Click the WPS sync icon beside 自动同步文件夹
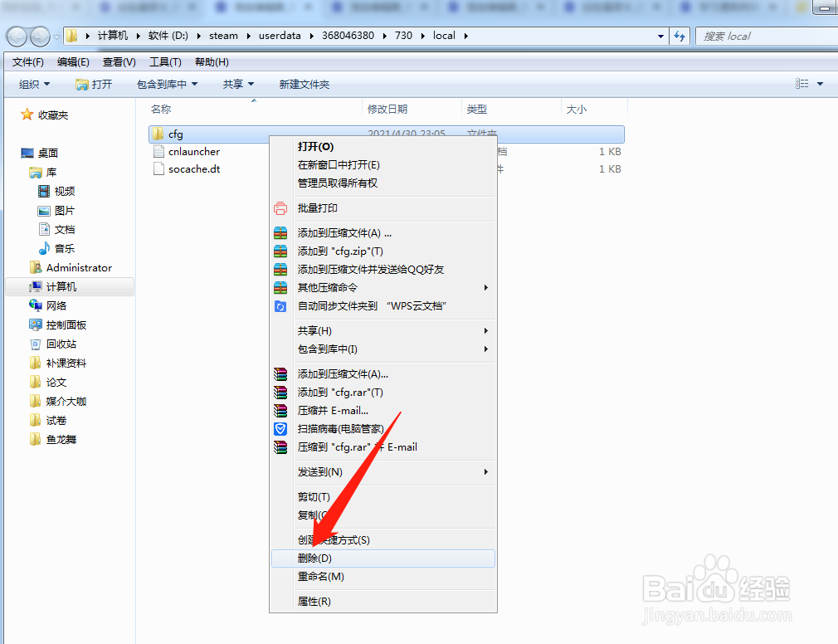838x644 pixels. tap(280, 305)
